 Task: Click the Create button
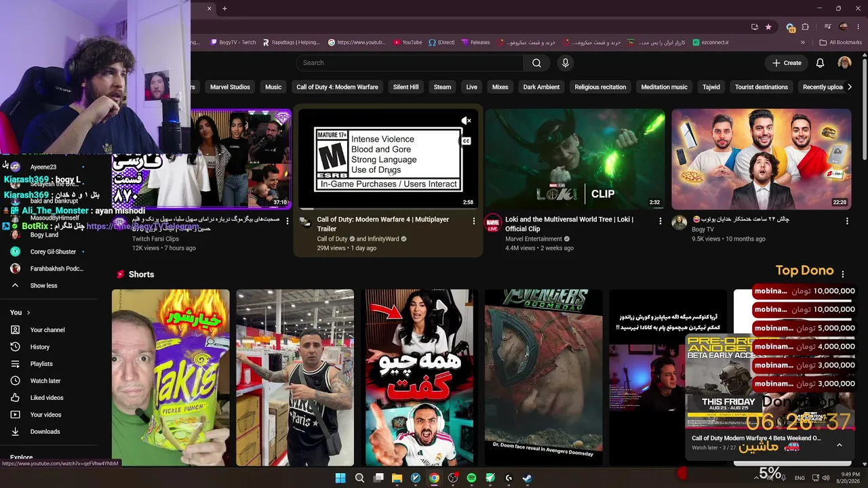[x=787, y=63]
